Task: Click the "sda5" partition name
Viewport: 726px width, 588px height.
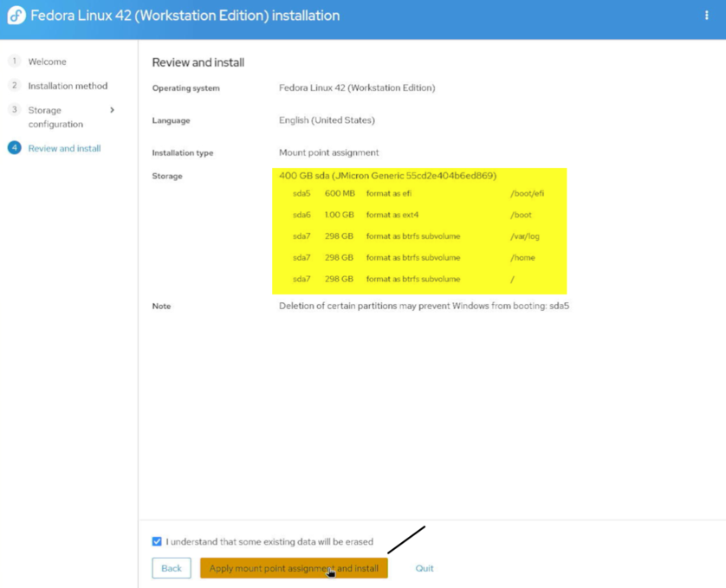Action: 301,193
